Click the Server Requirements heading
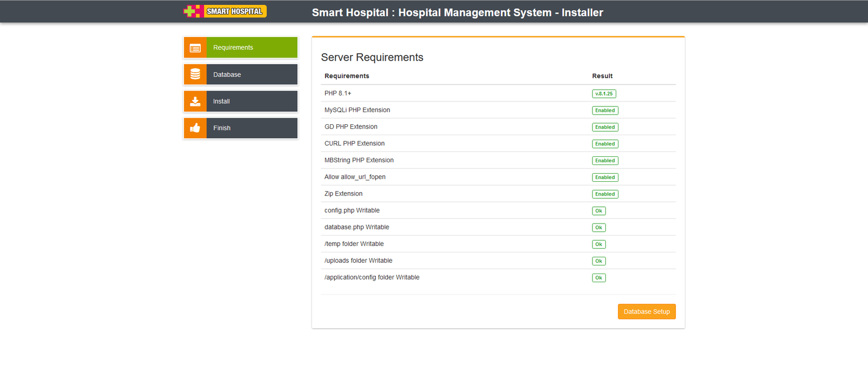This screenshot has width=868, height=368. tap(372, 58)
